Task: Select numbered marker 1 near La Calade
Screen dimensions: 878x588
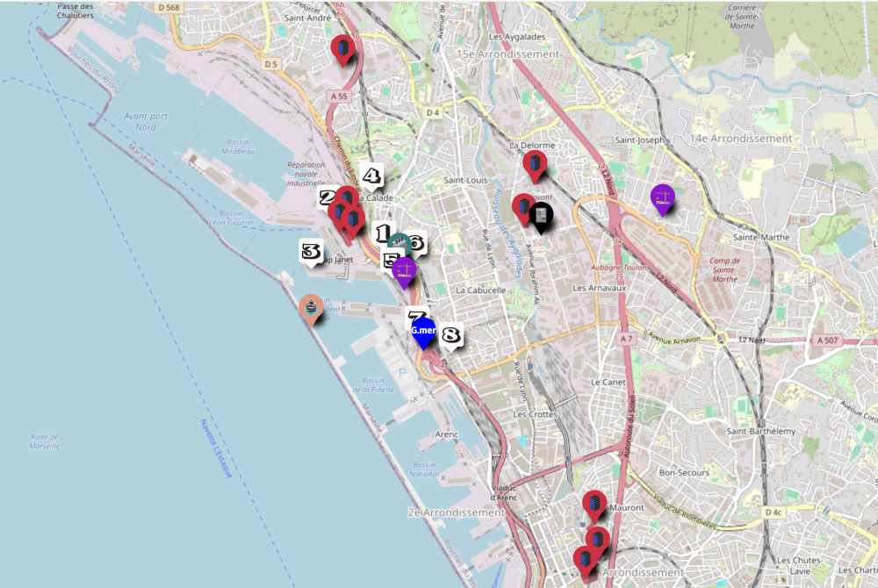Action: 383,233
